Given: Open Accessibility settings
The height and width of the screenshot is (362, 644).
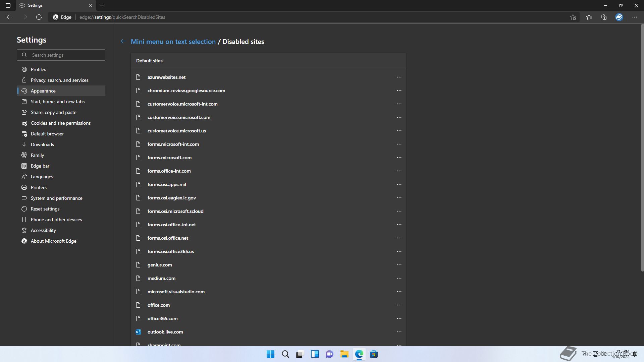Looking at the screenshot, I should coord(61,230).
